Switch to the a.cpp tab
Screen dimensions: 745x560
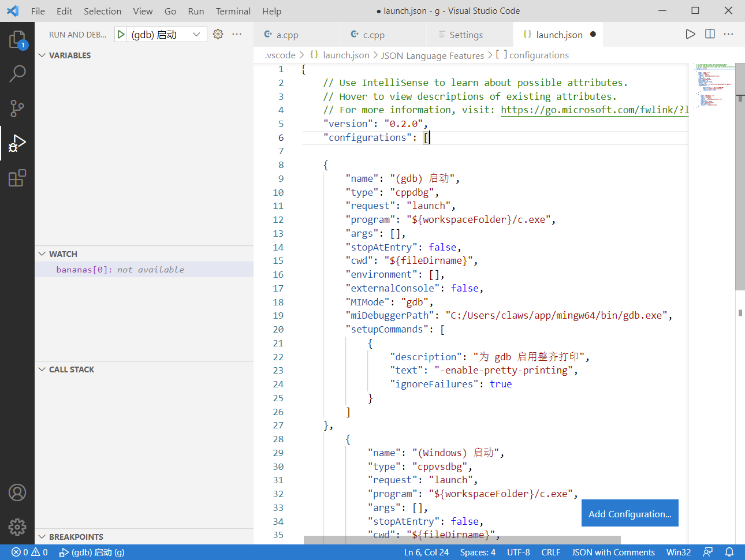[297, 35]
